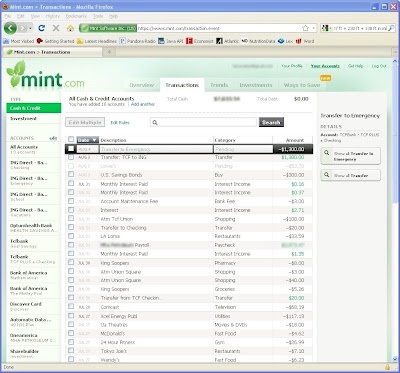The width and height of the screenshot is (400, 373).
Task: Select the Investment account type
Action: [x=34, y=119]
